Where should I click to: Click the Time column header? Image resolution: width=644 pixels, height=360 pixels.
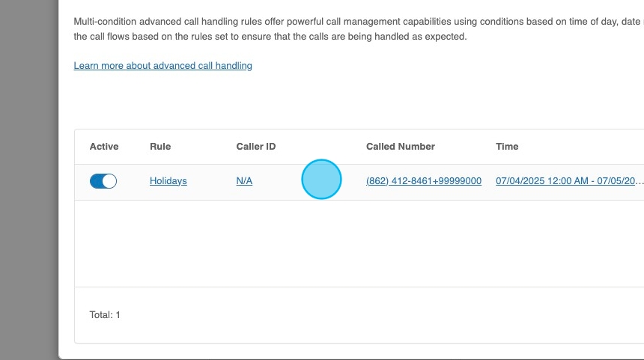[x=507, y=147]
